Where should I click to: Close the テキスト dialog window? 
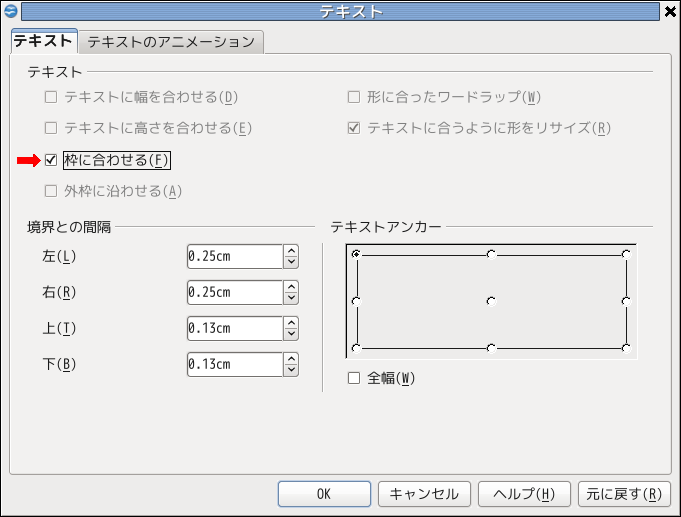click(x=669, y=11)
